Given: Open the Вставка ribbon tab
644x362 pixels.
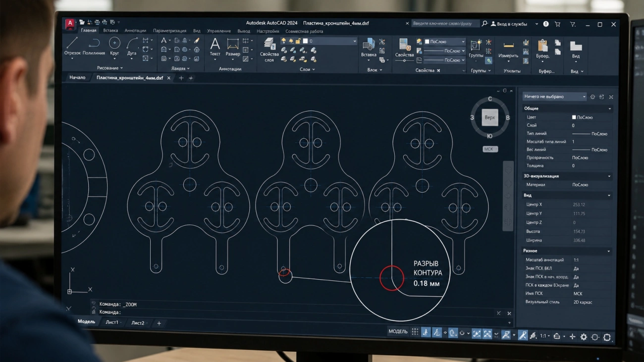Looking at the screenshot, I should [x=110, y=31].
